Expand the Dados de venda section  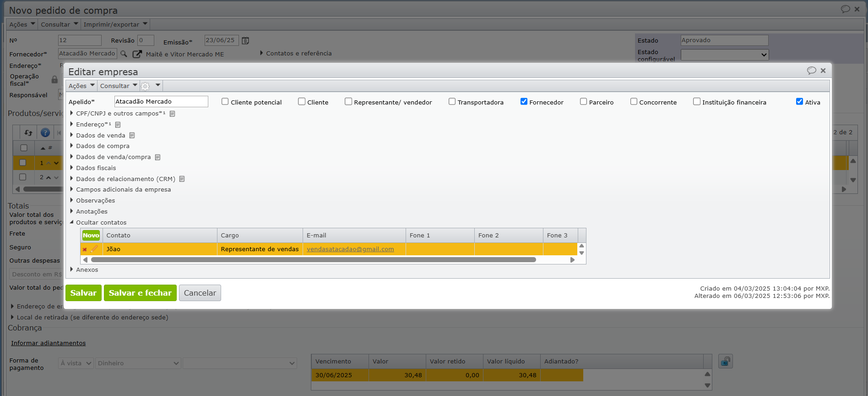click(x=98, y=136)
